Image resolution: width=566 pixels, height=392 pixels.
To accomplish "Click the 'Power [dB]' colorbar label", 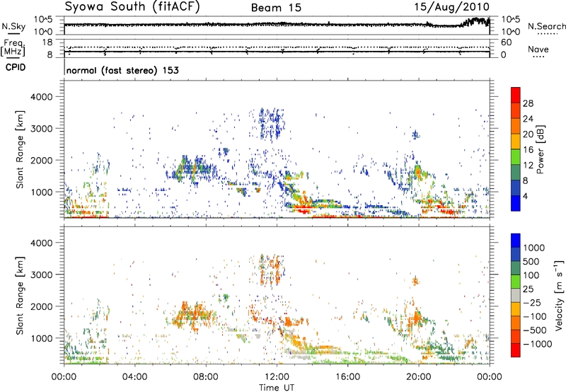I will coord(540,149).
